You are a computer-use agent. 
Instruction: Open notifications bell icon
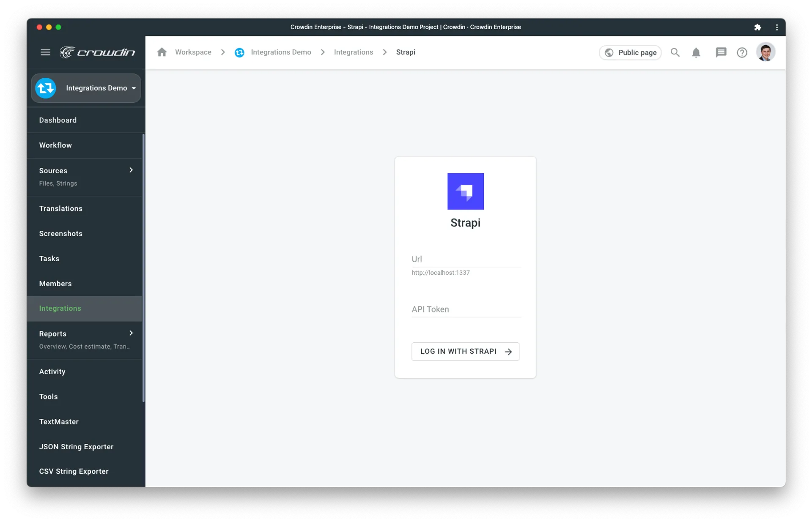click(696, 52)
